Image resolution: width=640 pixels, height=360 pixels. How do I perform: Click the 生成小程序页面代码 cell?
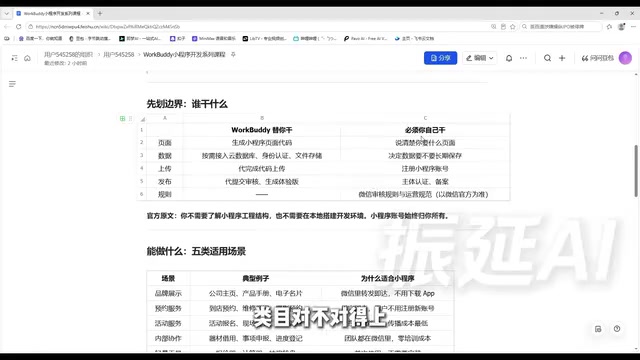tap(262, 143)
